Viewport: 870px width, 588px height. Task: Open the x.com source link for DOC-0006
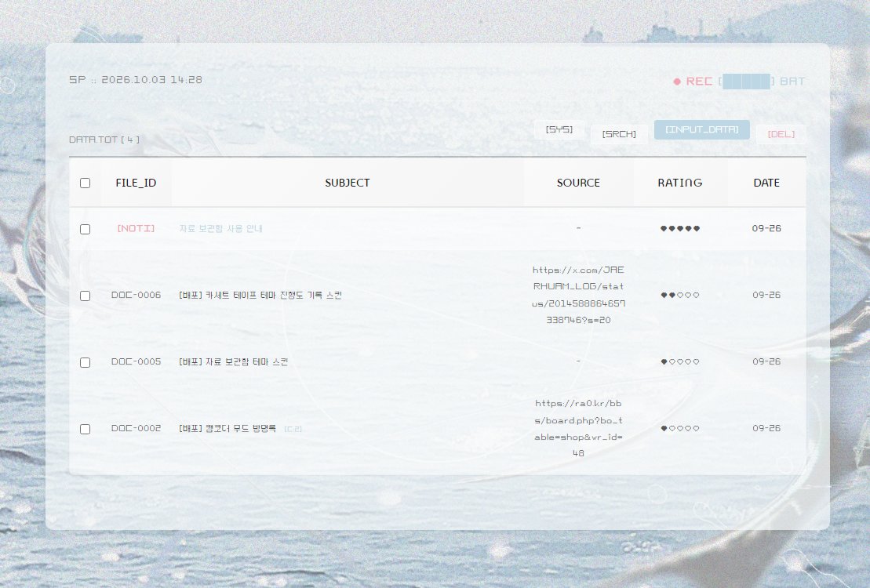coord(578,295)
